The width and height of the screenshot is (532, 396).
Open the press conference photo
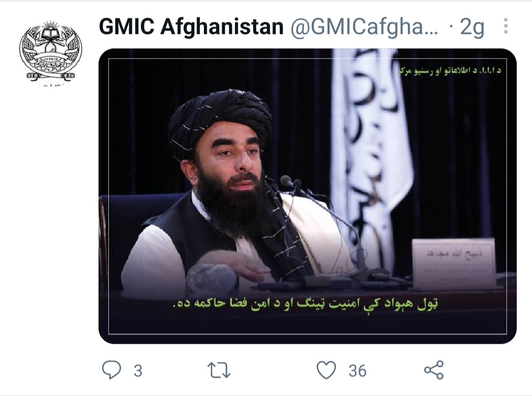click(307, 196)
